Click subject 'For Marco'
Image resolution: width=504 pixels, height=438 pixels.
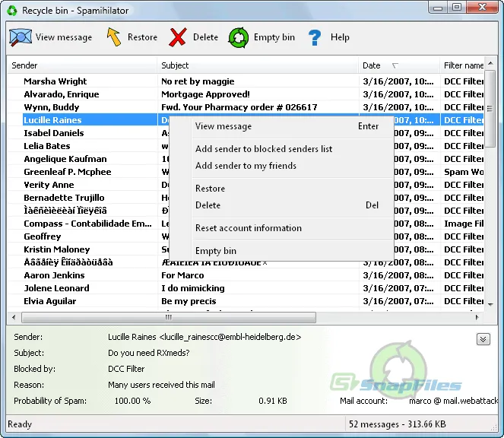tap(182, 275)
